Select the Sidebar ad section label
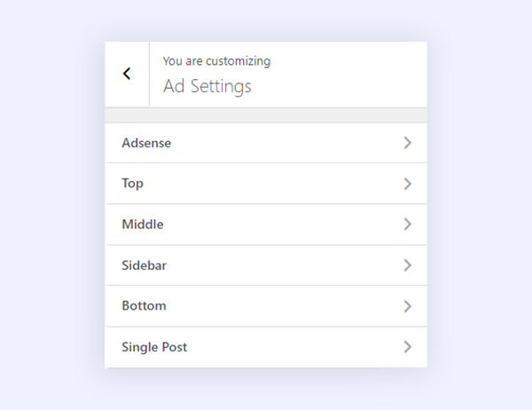532x410 pixels. pos(144,265)
